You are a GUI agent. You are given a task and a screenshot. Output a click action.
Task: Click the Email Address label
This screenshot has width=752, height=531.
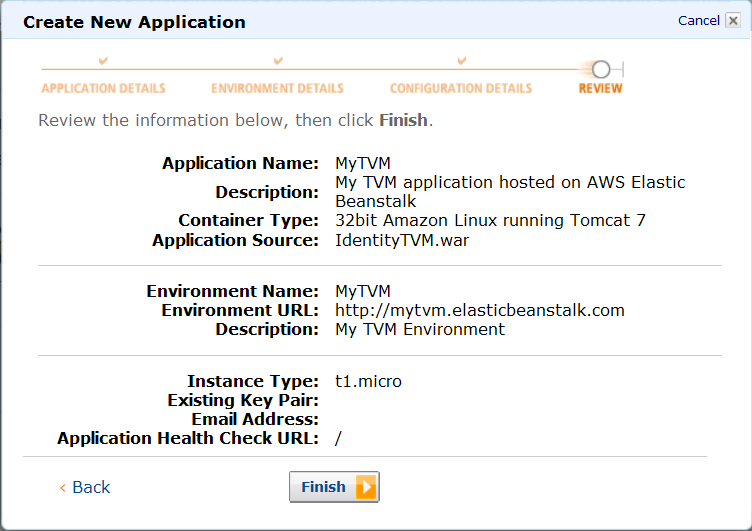point(255,419)
